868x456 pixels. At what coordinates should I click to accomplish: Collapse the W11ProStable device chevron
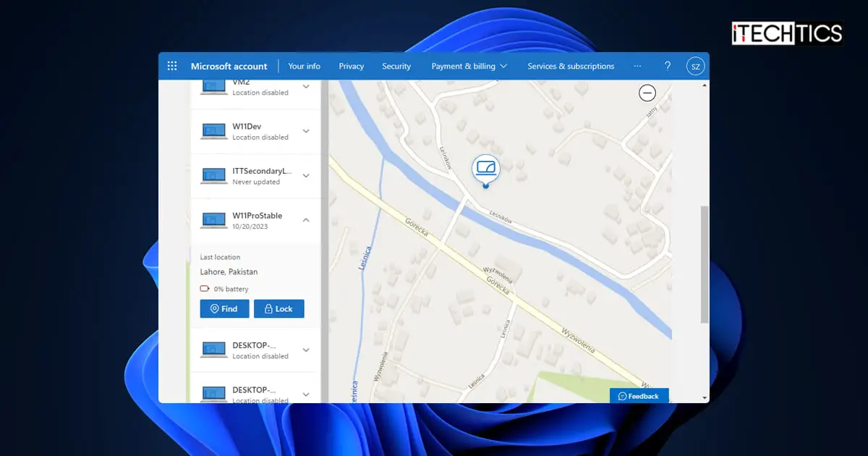coord(306,220)
